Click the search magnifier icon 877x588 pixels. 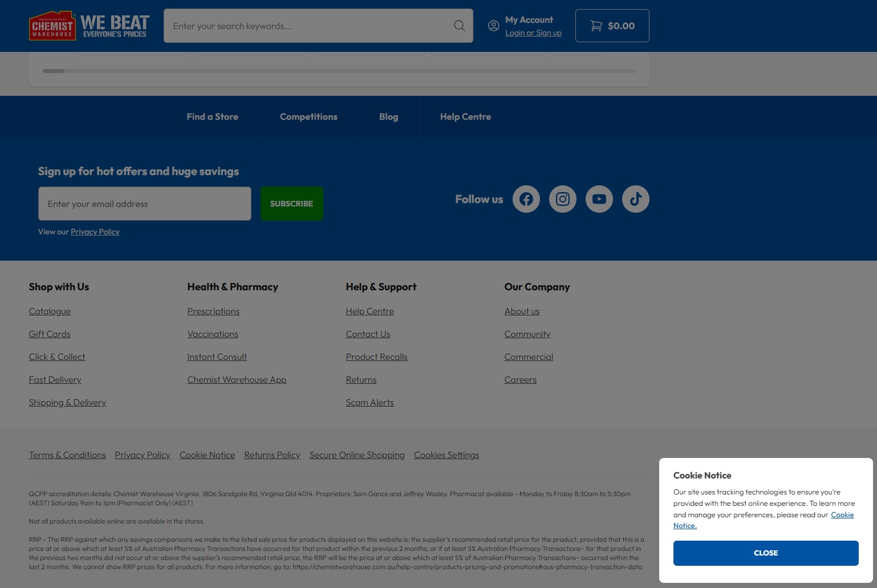point(459,26)
